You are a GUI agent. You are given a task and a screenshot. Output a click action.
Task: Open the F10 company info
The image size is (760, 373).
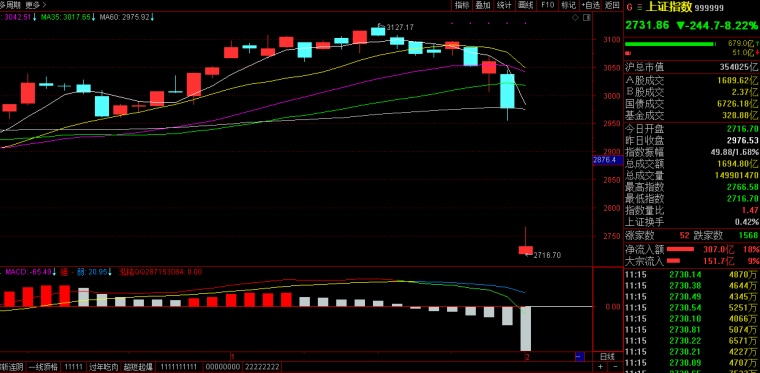[548, 5]
